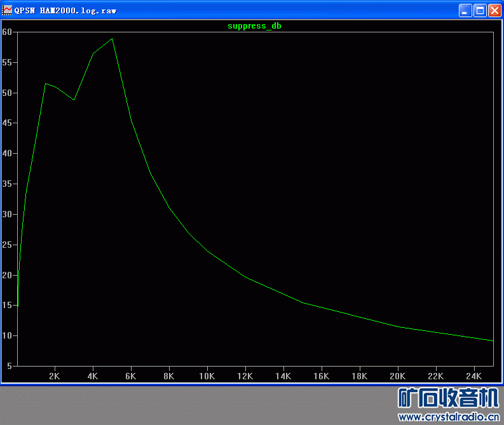Click the 60 tick on vertical axis
Viewport: 504px width, 425px height.
pos(7,32)
